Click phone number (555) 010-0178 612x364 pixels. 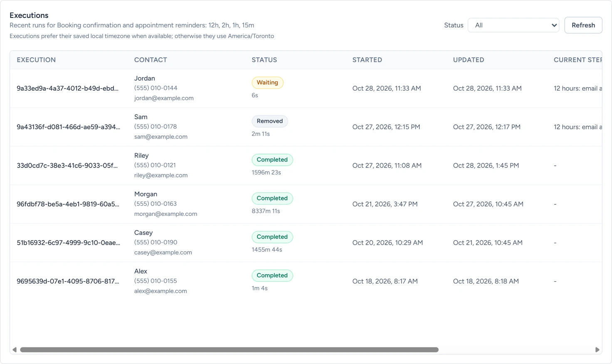click(x=155, y=127)
